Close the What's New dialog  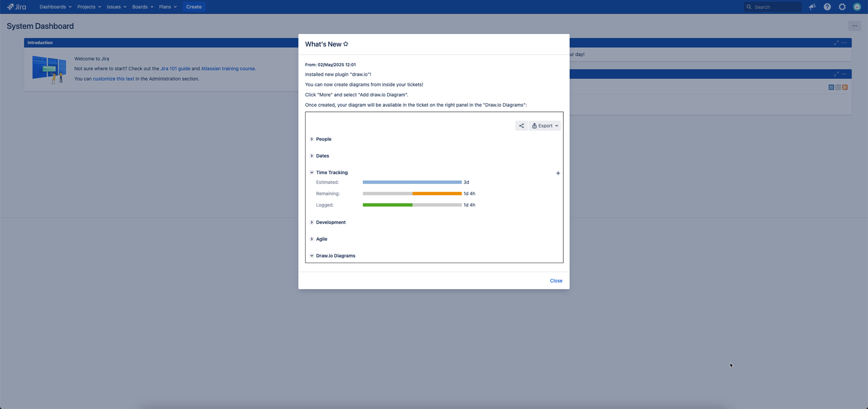click(x=556, y=281)
